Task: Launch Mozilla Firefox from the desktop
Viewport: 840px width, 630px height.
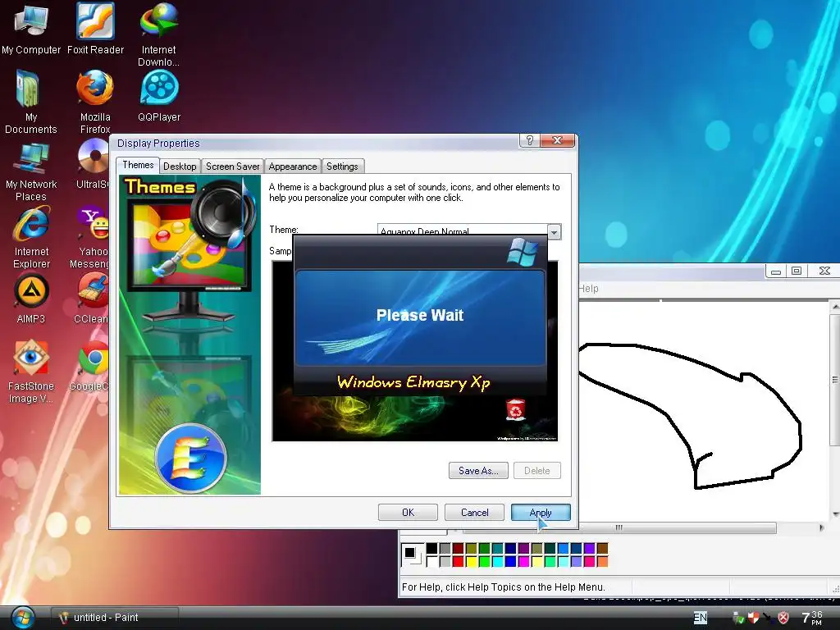Action: tap(95, 101)
